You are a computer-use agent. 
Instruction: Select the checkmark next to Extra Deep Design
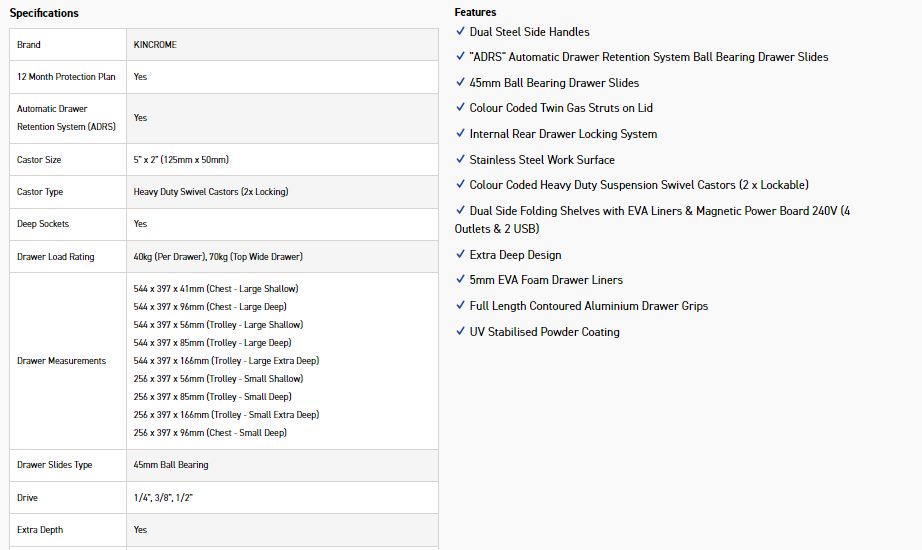460,255
